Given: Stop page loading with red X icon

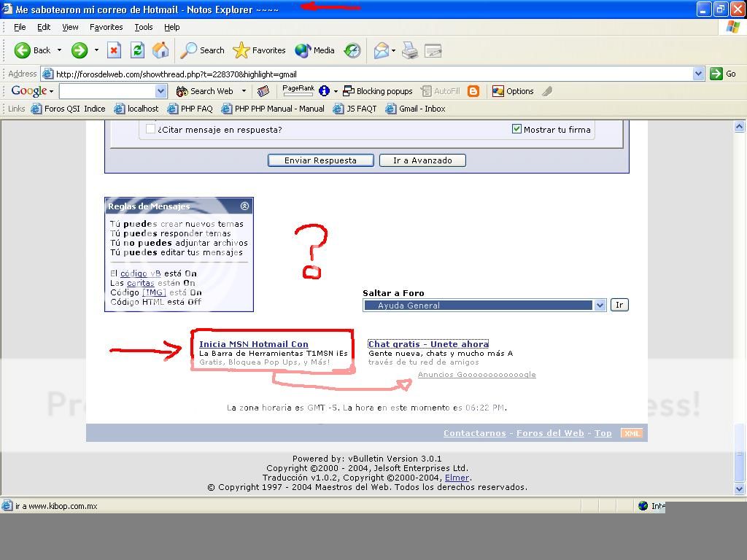Looking at the screenshot, I should 114,50.
